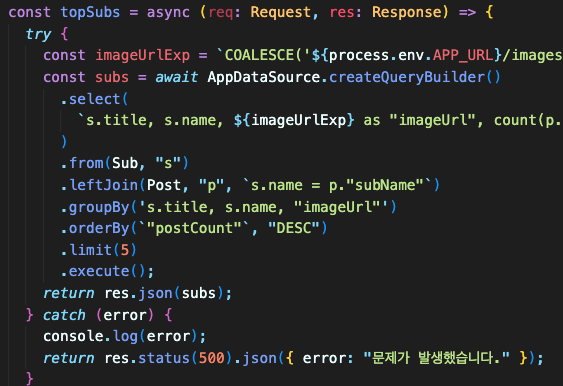
Task: Click the .leftJoin method call
Action: coord(99,185)
